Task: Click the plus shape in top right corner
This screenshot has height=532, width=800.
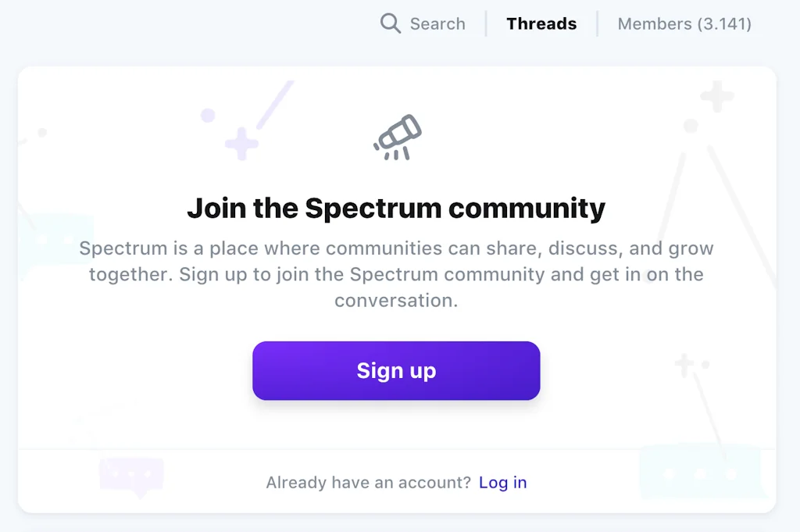Action: 716,97
